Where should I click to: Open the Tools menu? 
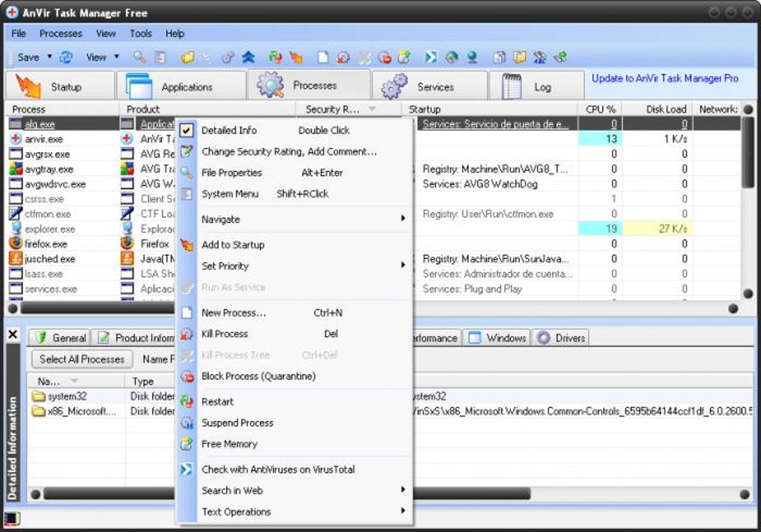coord(140,34)
